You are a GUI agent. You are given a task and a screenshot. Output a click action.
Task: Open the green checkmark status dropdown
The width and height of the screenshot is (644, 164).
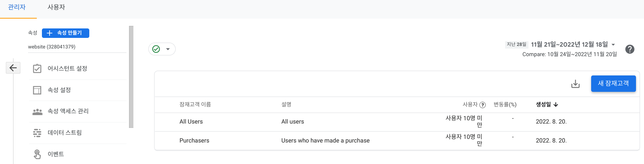click(162, 49)
